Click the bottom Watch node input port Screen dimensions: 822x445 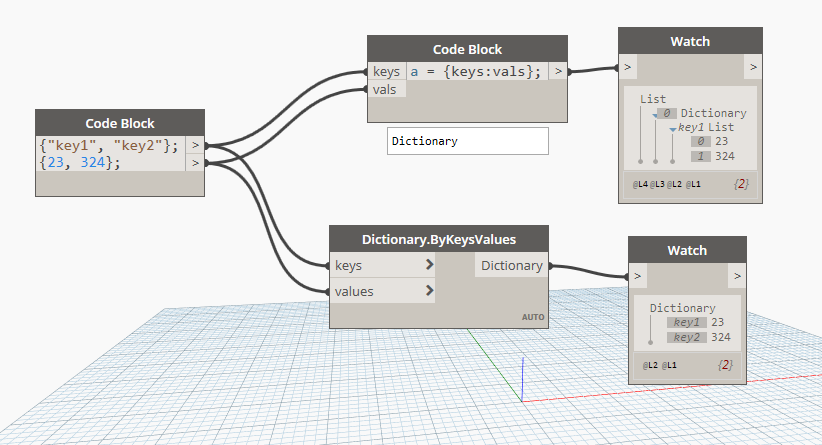(637, 276)
